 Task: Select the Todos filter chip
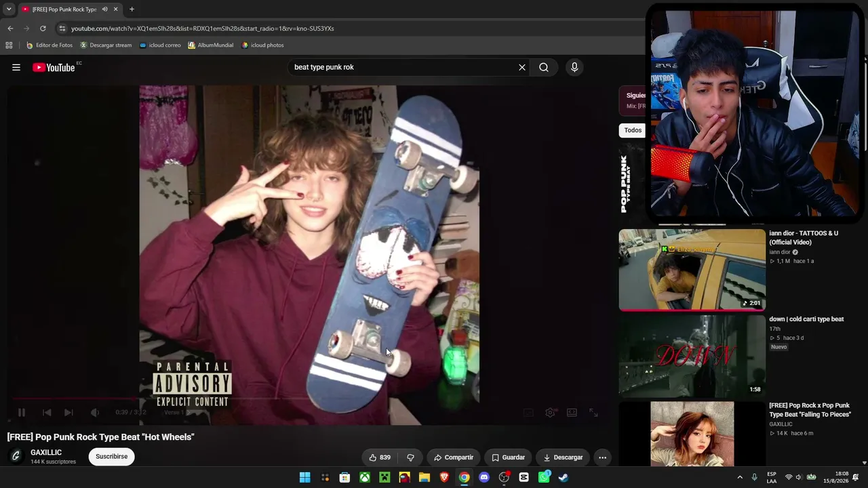(x=633, y=130)
